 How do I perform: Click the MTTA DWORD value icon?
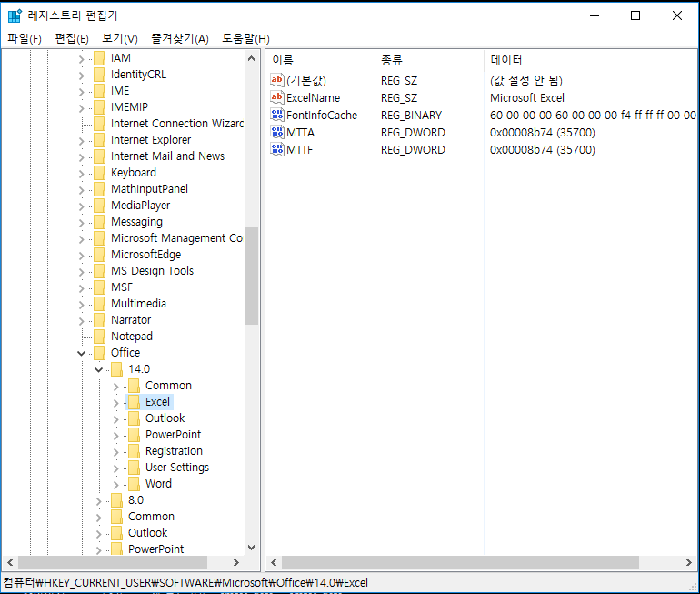click(276, 132)
